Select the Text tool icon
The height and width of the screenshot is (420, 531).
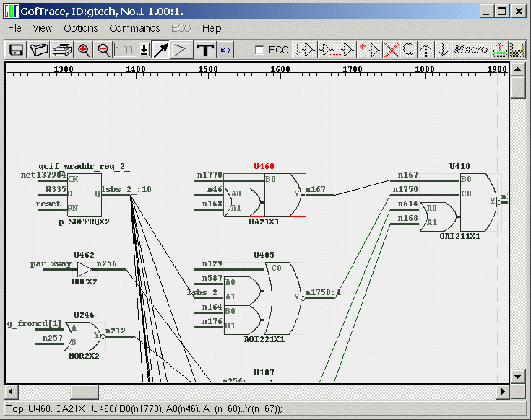206,50
